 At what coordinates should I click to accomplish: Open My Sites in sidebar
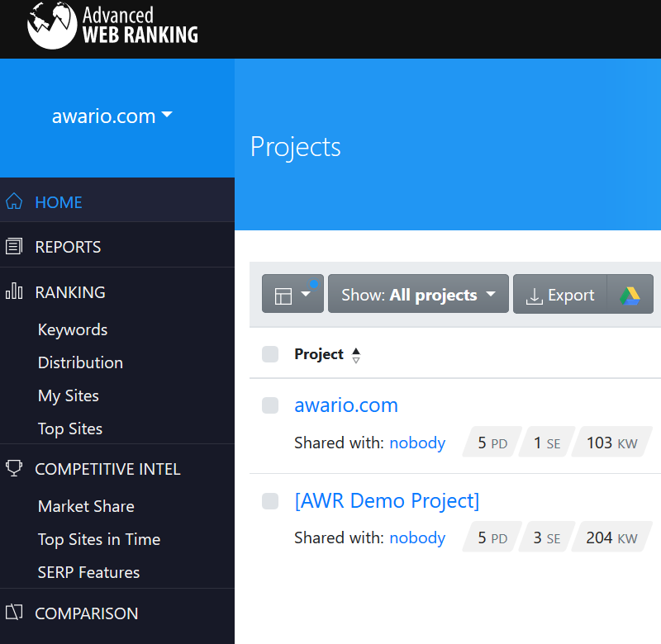tap(69, 396)
